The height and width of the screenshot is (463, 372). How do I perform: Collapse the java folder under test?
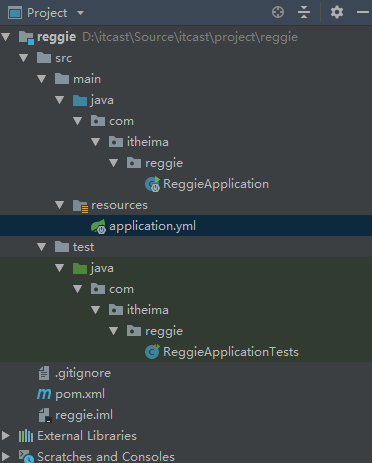point(60,268)
